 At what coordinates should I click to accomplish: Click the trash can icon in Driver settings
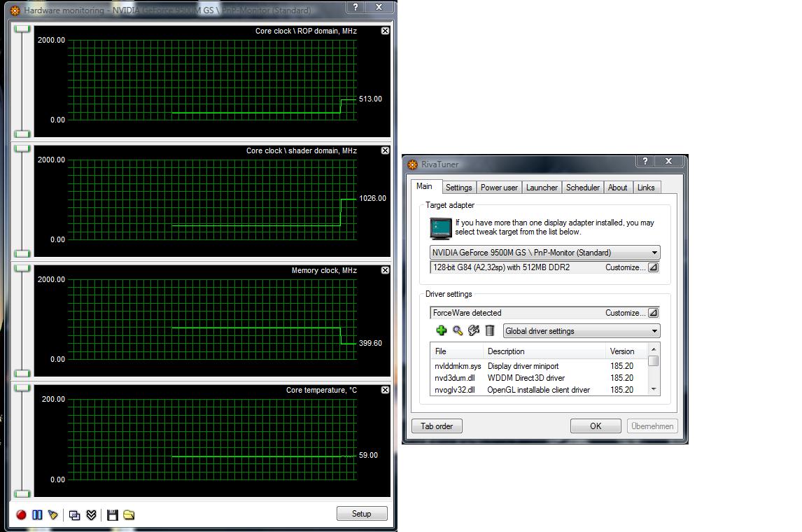tap(490, 331)
